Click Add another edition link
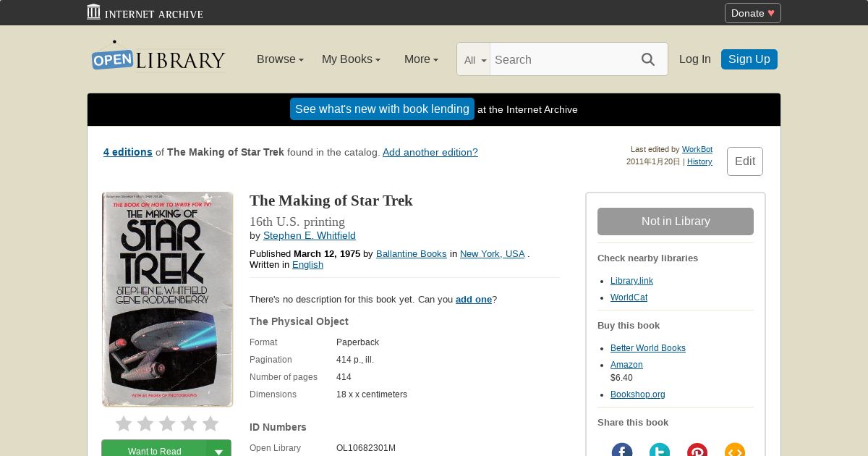868x456 pixels. pyautogui.click(x=430, y=152)
